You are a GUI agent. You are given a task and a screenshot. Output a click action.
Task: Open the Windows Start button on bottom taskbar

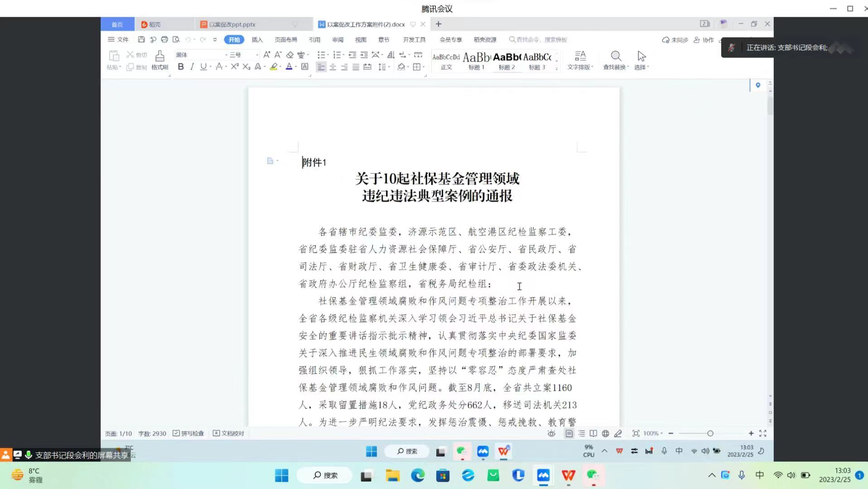(x=281, y=475)
